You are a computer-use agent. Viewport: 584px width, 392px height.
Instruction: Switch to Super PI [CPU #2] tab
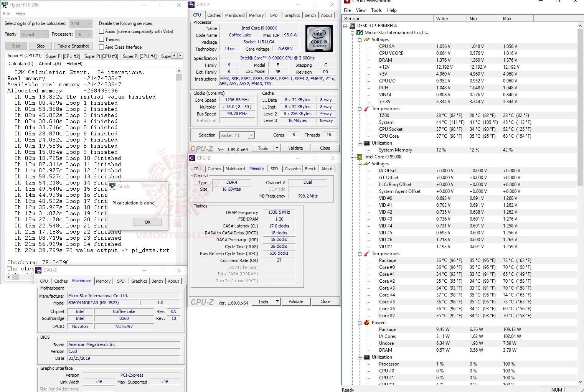63,56
